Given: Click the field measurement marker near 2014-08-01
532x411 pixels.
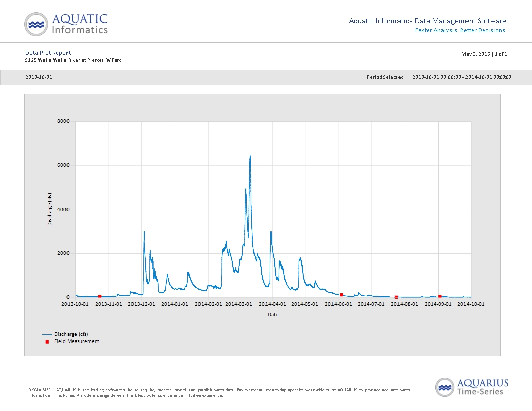Looking at the screenshot, I should click(396, 297).
